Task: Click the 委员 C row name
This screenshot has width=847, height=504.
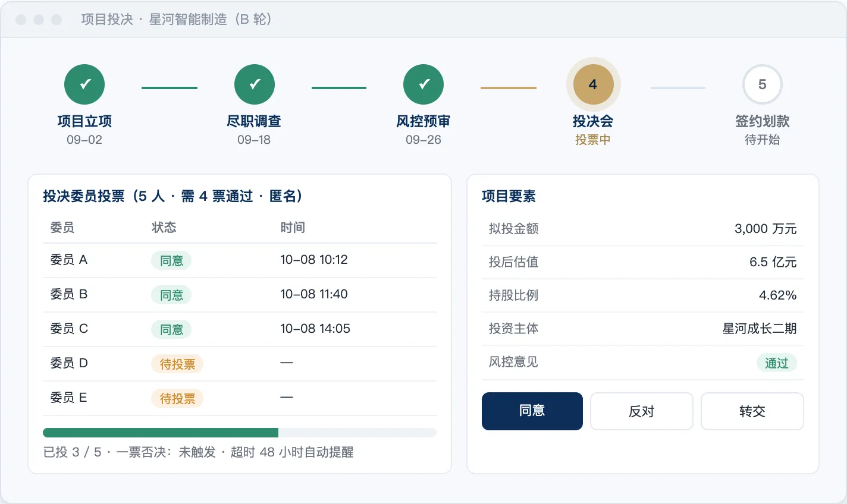Action: pyautogui.click(x=69, y=329)
